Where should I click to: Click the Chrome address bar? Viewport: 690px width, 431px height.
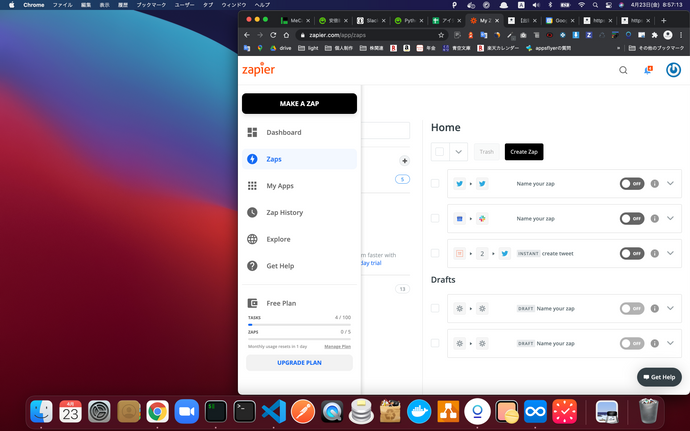point(372,35)
